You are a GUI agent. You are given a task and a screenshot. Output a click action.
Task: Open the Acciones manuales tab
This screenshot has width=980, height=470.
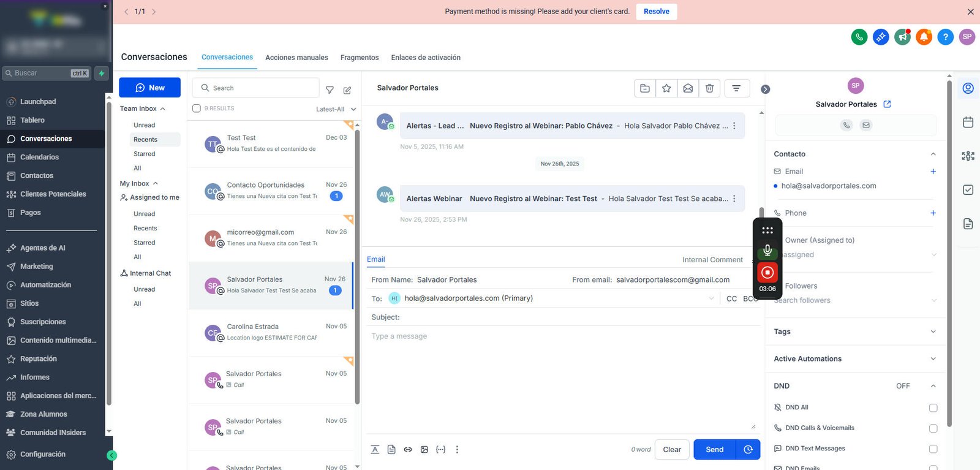pos(296,58)
